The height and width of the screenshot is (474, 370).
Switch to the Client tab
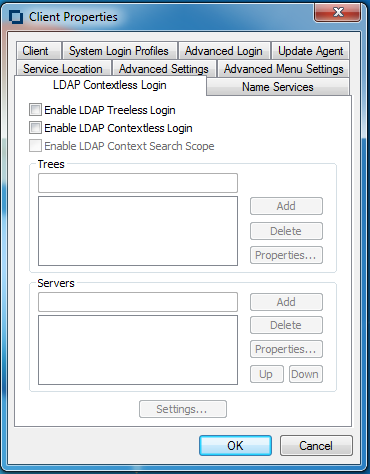coord(38,51)
